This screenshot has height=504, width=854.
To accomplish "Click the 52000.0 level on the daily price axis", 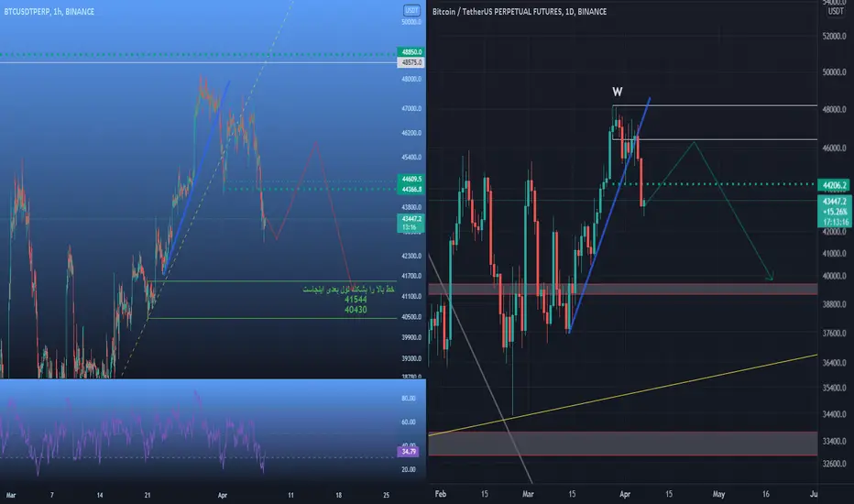I will (x=835, y=37).
